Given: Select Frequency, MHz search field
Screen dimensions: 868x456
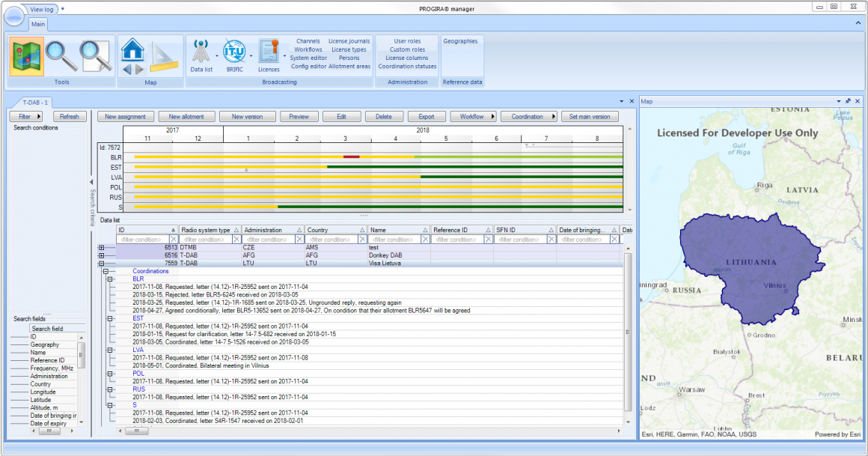Looking at the screenshot, I should click(52, 368).
